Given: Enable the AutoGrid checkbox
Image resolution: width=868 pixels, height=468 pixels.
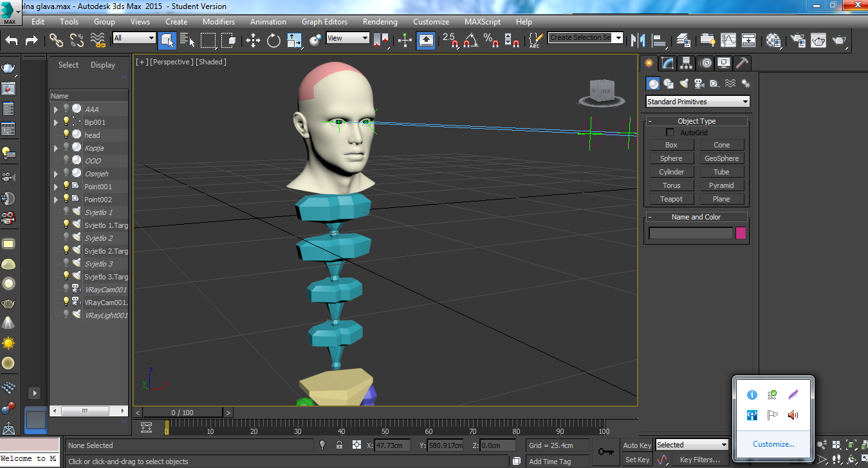Looking at the screenshot, I should pyautogui.click(x=670, y=133).
